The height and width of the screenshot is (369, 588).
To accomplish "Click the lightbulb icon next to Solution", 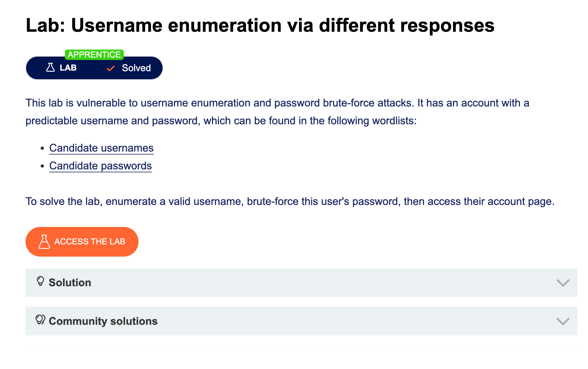I will (x=40, y=281).
